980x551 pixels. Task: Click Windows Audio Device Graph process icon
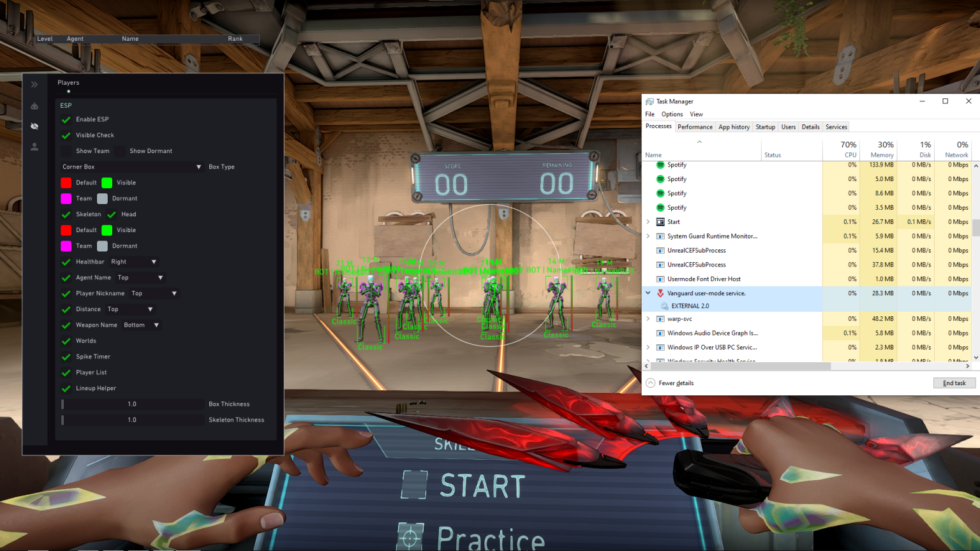coord(660,333)
